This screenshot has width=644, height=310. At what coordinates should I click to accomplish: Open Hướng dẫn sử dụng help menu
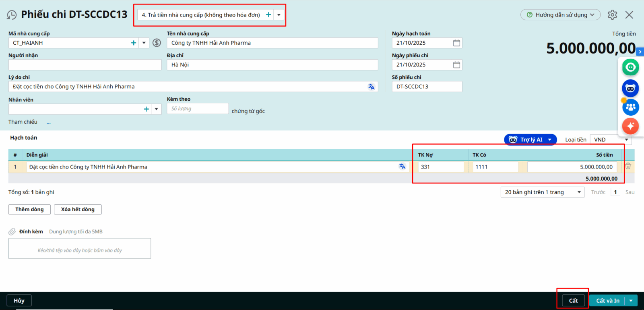(560, 15)
